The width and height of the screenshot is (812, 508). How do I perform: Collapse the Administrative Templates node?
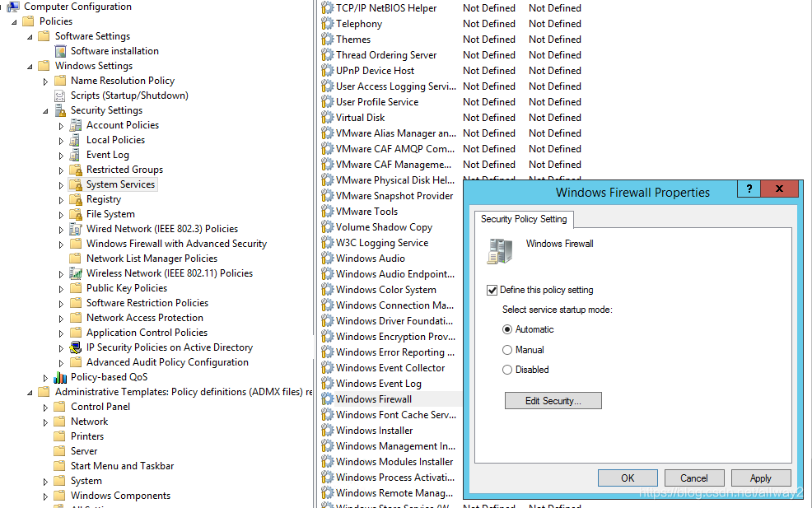pos(30,393)
